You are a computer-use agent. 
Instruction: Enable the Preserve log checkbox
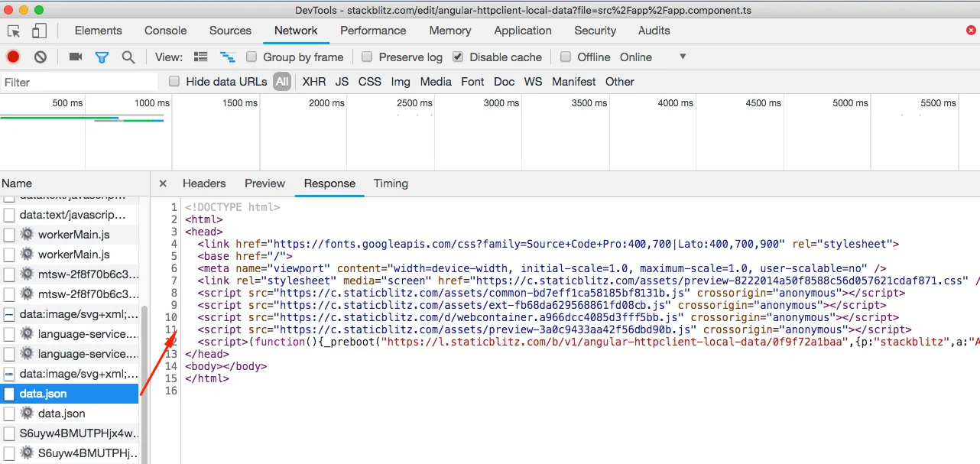367,57
